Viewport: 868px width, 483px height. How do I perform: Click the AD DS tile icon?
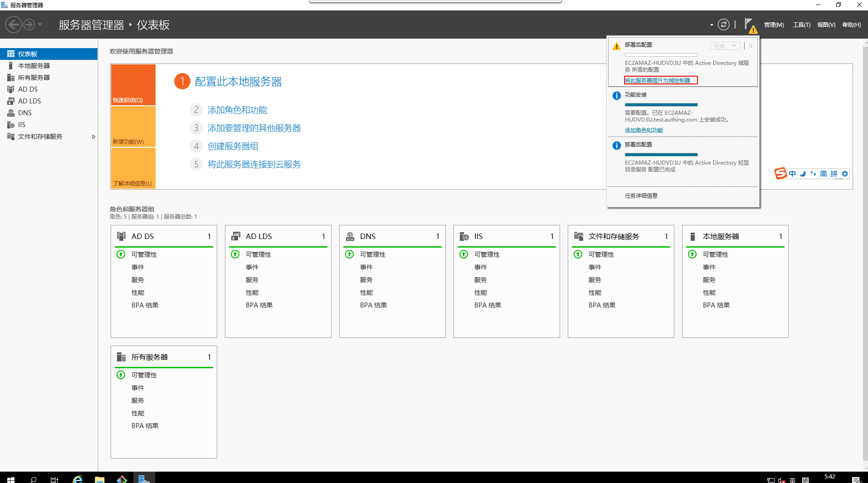point(121,236)
